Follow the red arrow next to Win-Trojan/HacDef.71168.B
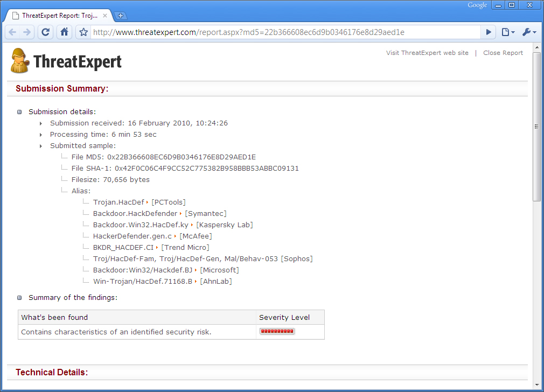 click(196, 282)
